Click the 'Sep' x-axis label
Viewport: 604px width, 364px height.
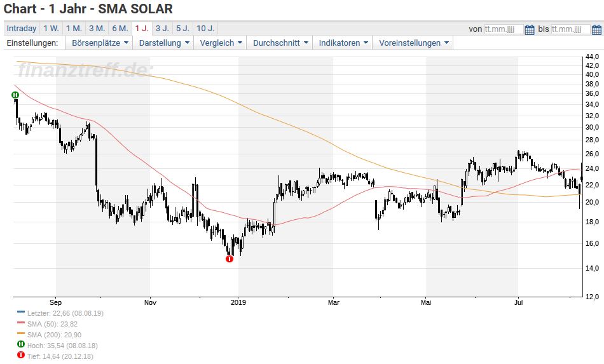pyautogui.click(x=55, y=302)
